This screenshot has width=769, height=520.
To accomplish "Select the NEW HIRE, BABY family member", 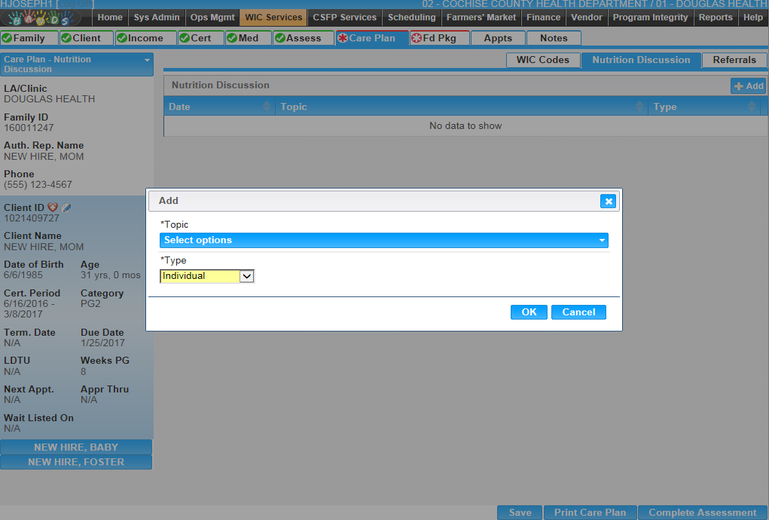I will [76, 447].
